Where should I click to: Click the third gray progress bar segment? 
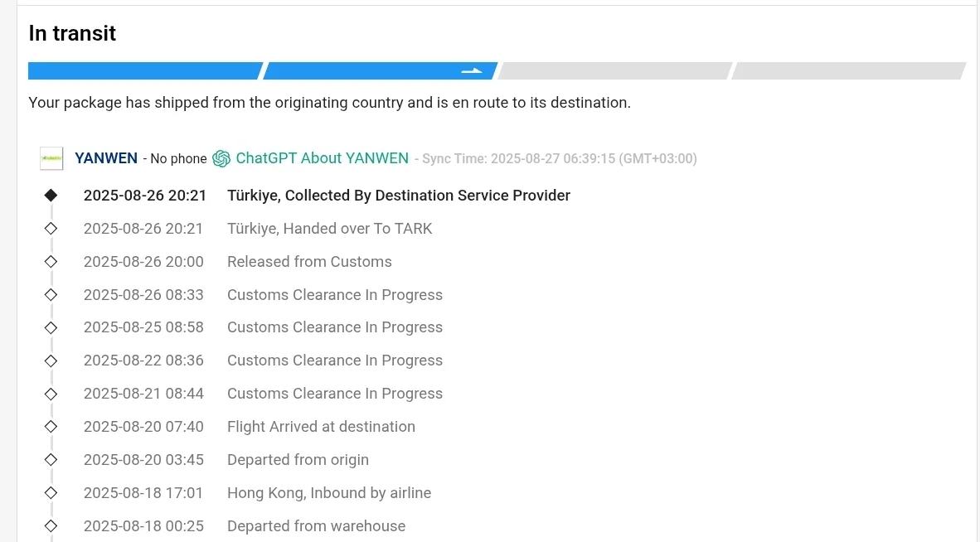[614, 71]
